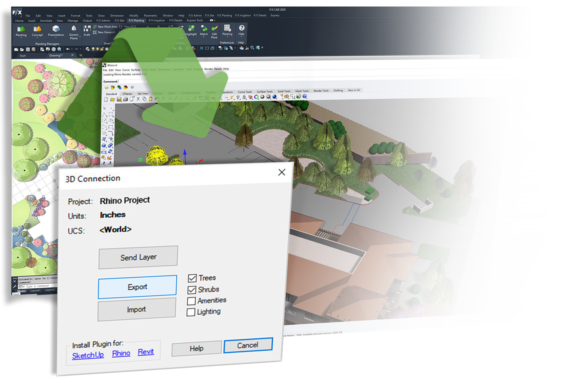Click the Match plant tool
This screenshot has height=392, width=584.
pyautogui.click(x=204, y=28)
